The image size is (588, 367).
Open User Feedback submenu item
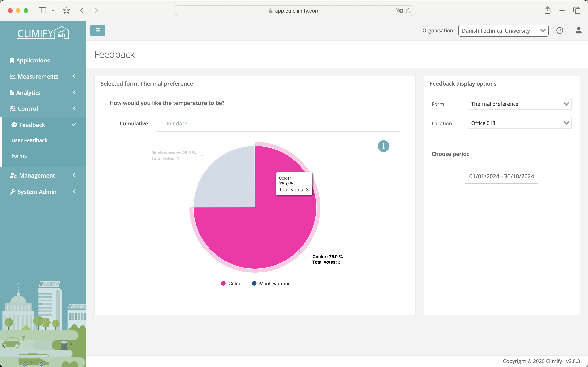(29, 140)
